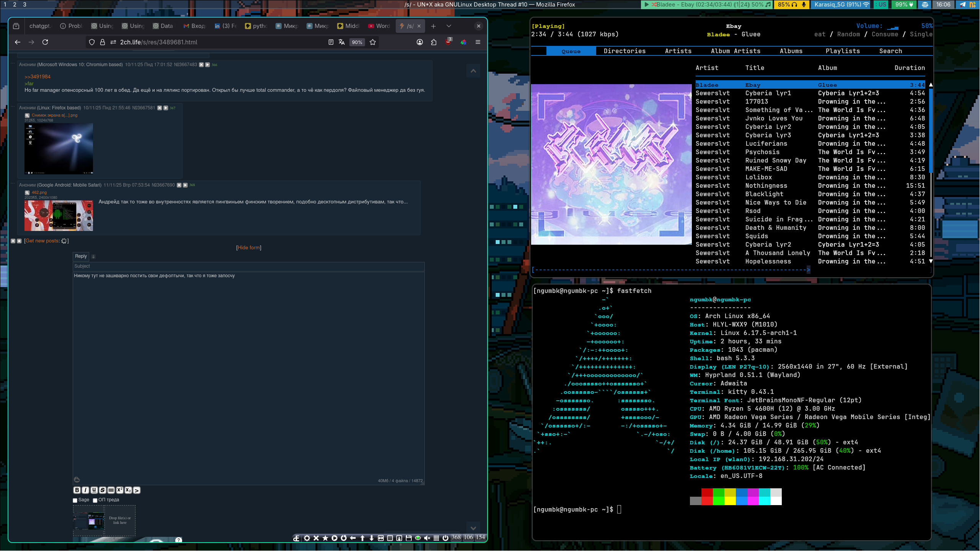Bookmark page with star icon

point(373,42)
